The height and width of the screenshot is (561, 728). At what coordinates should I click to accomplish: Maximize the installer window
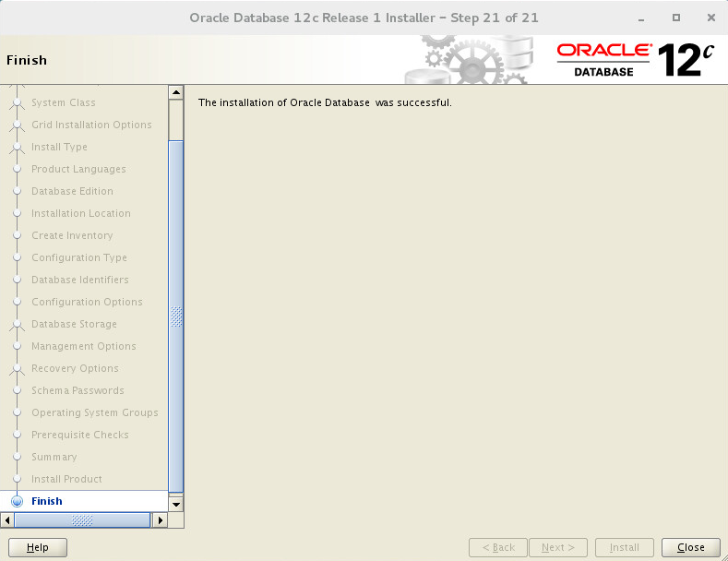676,18
